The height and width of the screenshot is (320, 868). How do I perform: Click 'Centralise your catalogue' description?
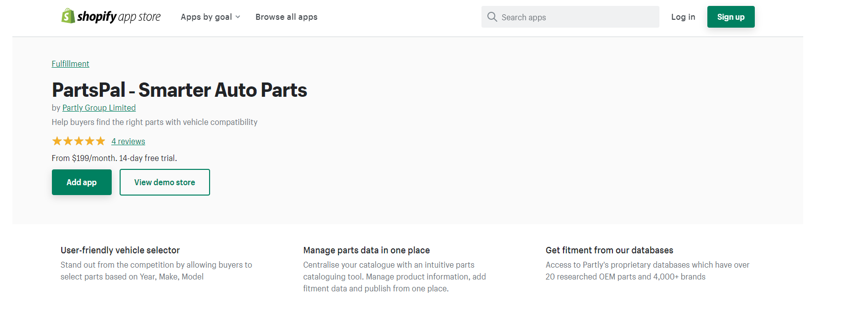(394, 277)
